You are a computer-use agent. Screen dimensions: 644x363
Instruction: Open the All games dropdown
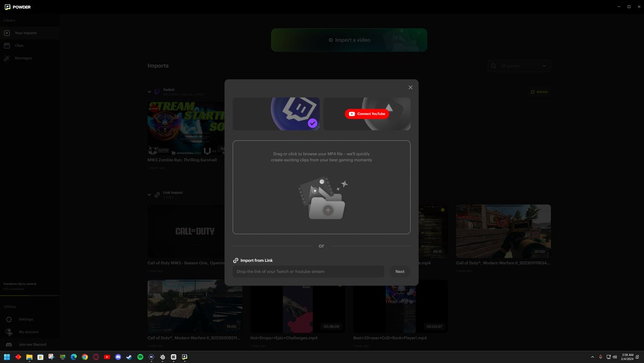519,66
